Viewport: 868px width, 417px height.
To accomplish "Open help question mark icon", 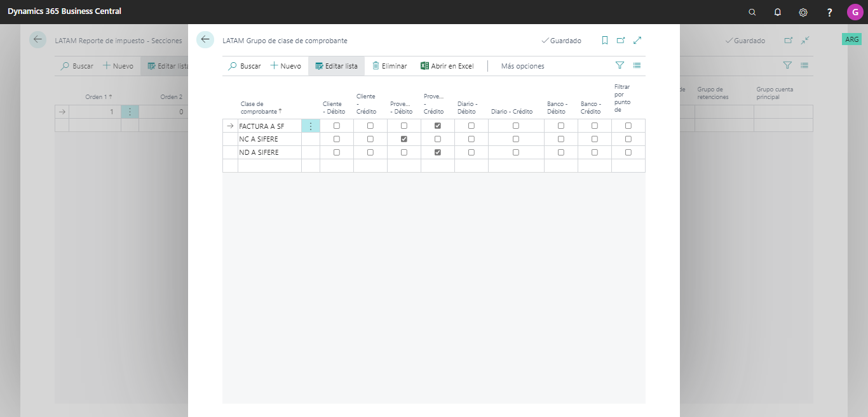I will pos(829,12).
